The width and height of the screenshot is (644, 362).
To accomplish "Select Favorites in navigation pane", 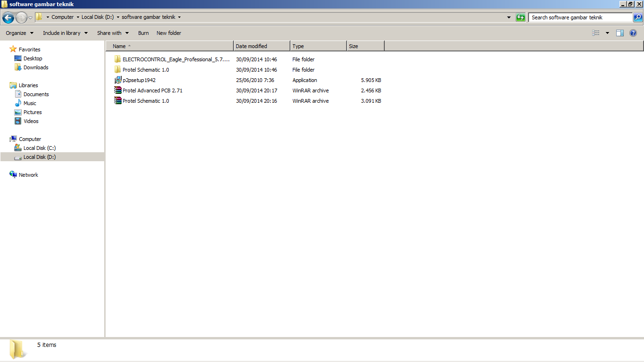I will click(x=30, y=49).
